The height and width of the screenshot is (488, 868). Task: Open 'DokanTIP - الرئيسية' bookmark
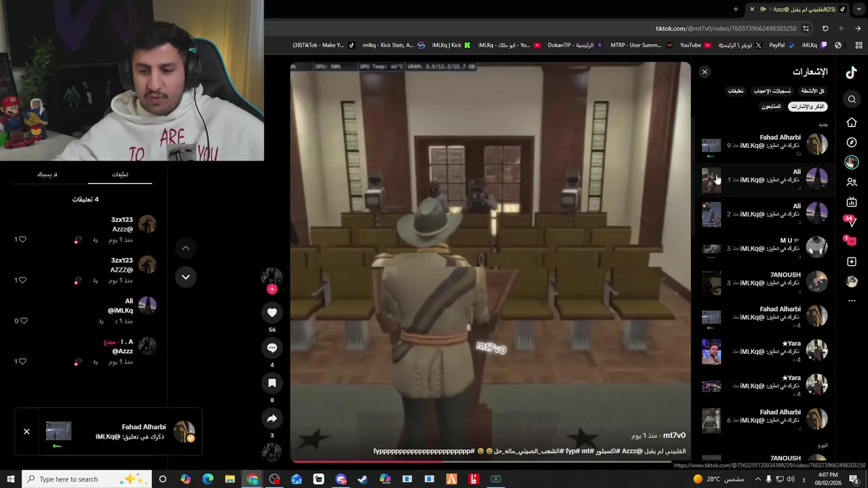coord(574,45)
